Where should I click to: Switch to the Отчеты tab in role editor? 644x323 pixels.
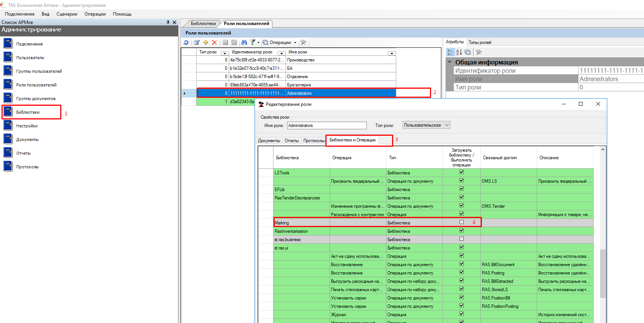coord(292,141)
